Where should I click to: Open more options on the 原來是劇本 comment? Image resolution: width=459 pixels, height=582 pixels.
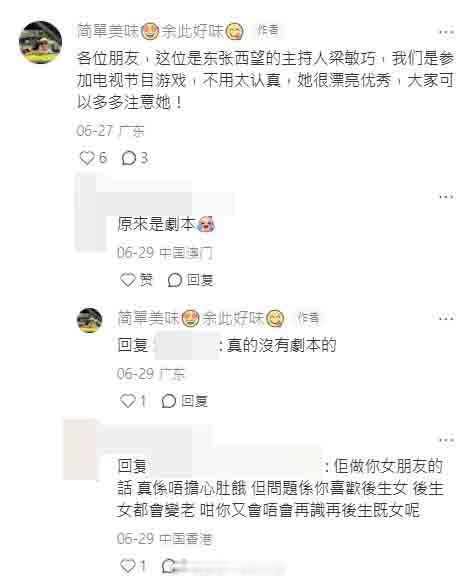(446, 196)
